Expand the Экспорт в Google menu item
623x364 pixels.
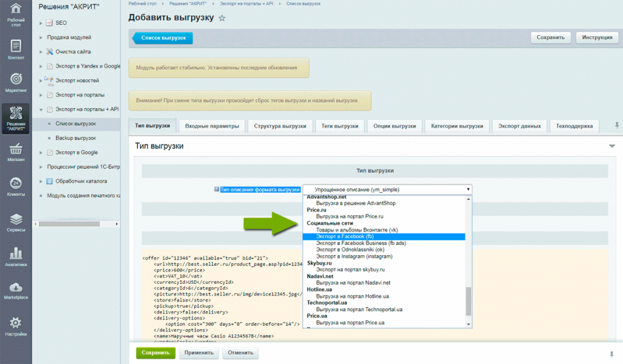point(41,153)
